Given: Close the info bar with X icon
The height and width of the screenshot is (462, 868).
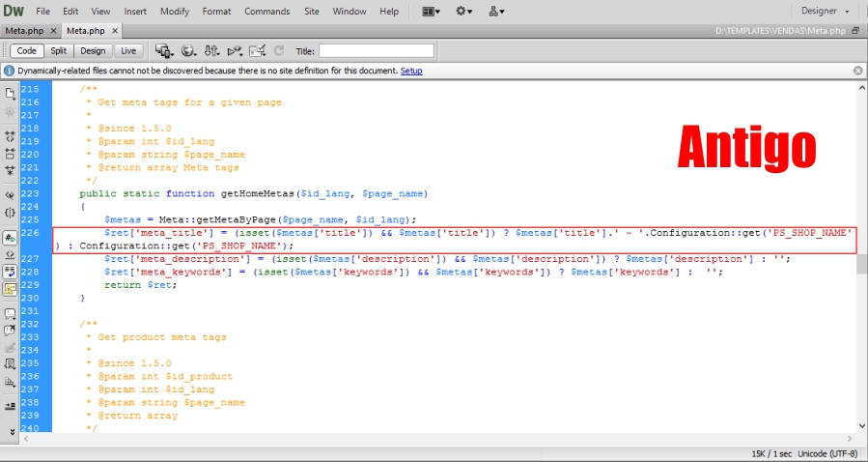Looking at the screenshot, I should coord(857,71).
